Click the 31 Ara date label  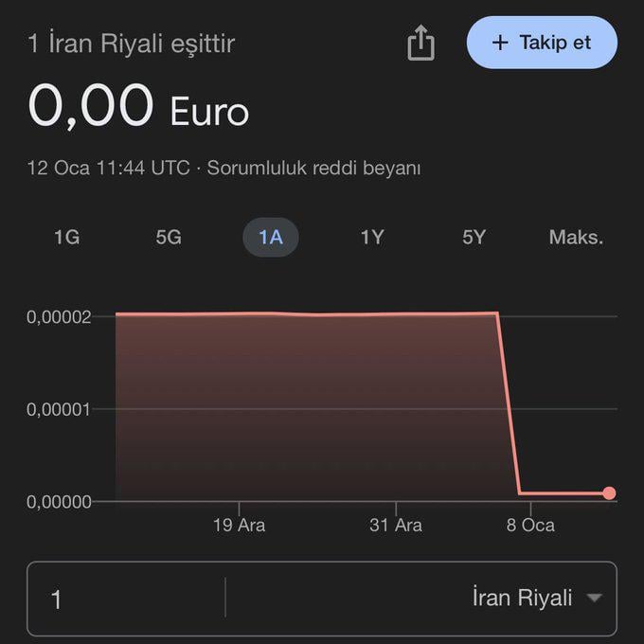tap(396, 525)
